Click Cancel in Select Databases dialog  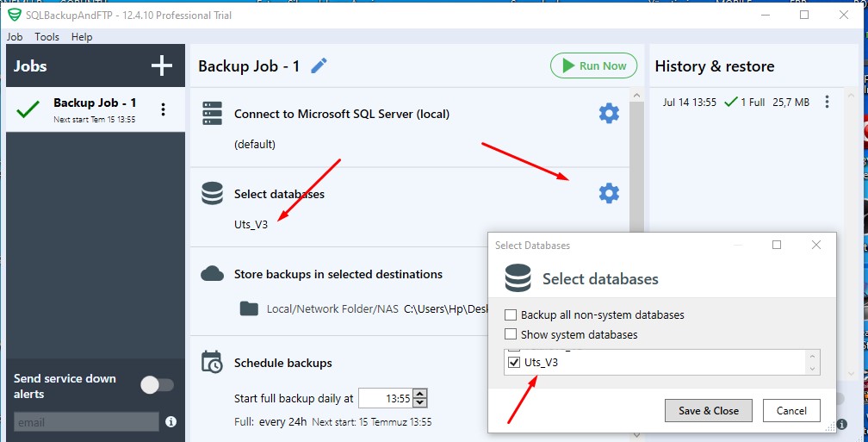click(x=791, y=410)
